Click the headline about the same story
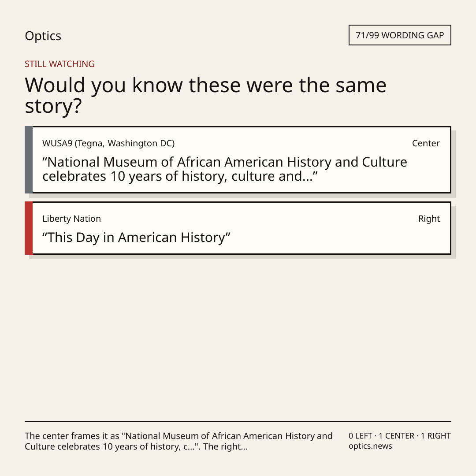Viewport: 476px width, 476px height. pos(205,95)
